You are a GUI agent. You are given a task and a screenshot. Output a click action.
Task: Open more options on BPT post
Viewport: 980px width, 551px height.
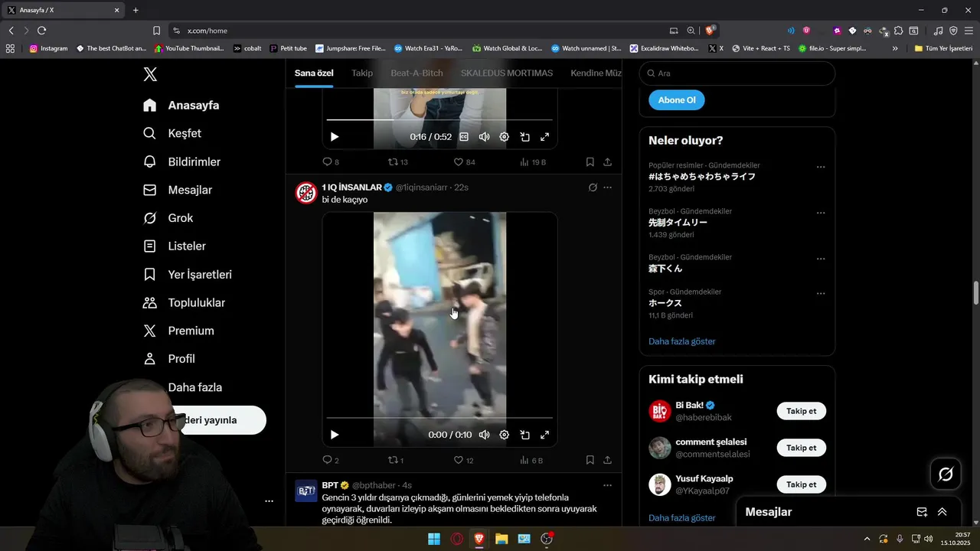[x=608, y=485]
